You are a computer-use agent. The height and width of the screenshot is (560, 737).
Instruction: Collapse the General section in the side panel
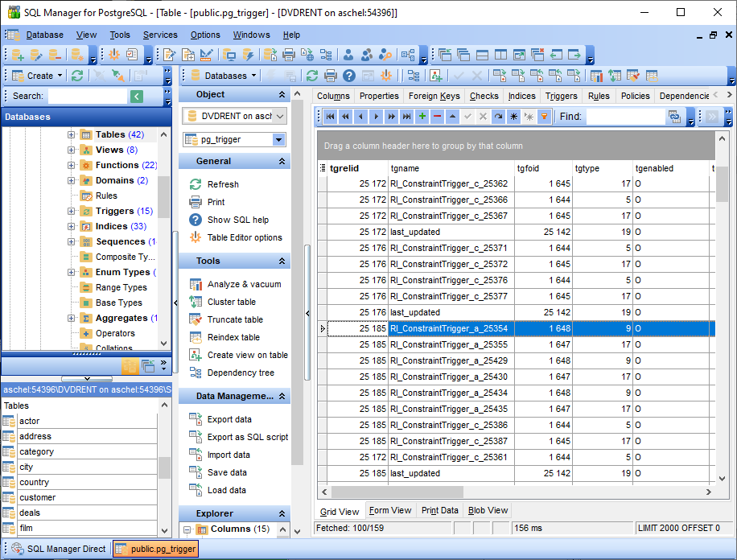pyautogui.click(x=282, y=161)
